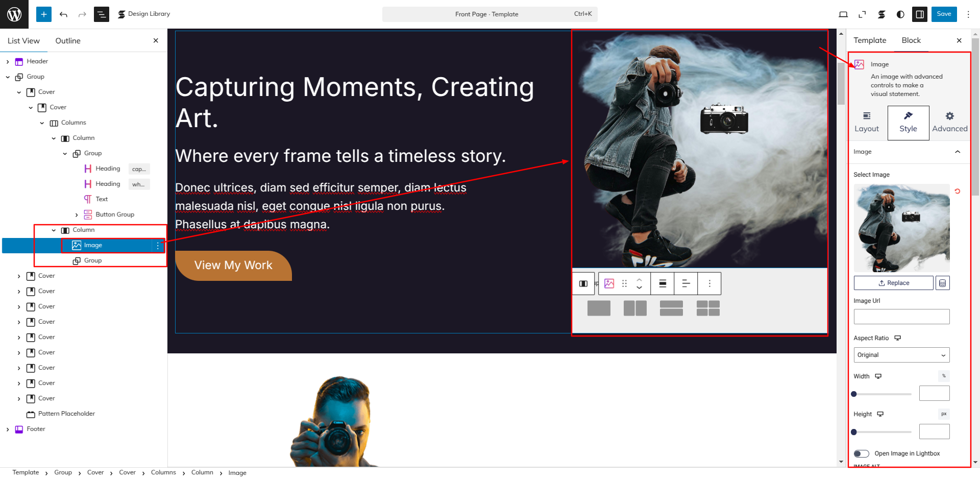Move block up using toolbar arrow

point(639,279)
